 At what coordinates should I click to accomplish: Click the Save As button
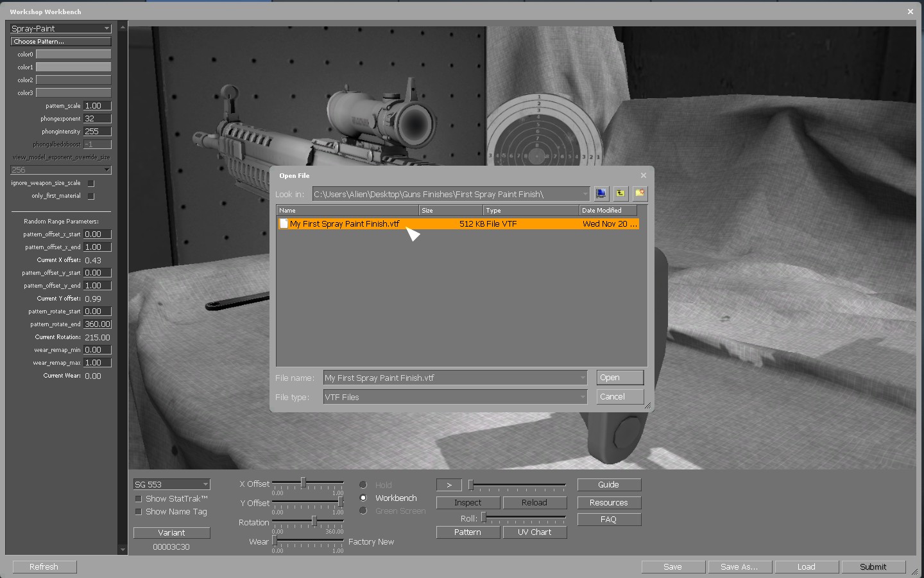pyautogui.click(x=740, y=567)
